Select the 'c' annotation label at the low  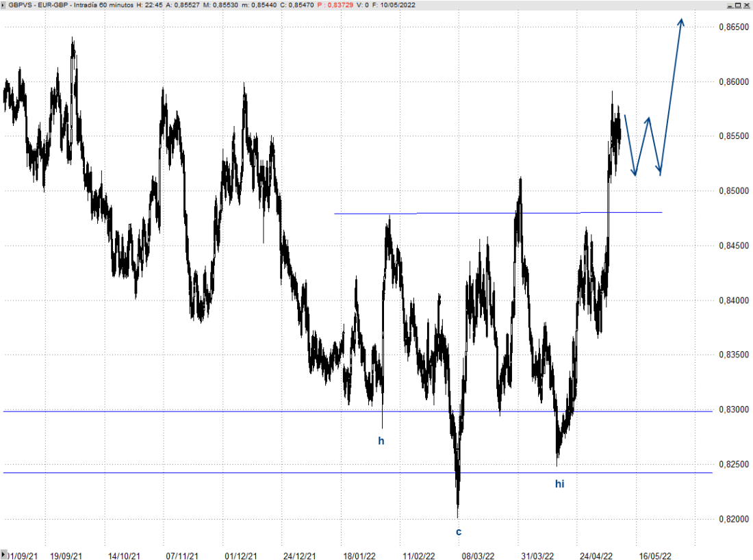click(458, 531)
